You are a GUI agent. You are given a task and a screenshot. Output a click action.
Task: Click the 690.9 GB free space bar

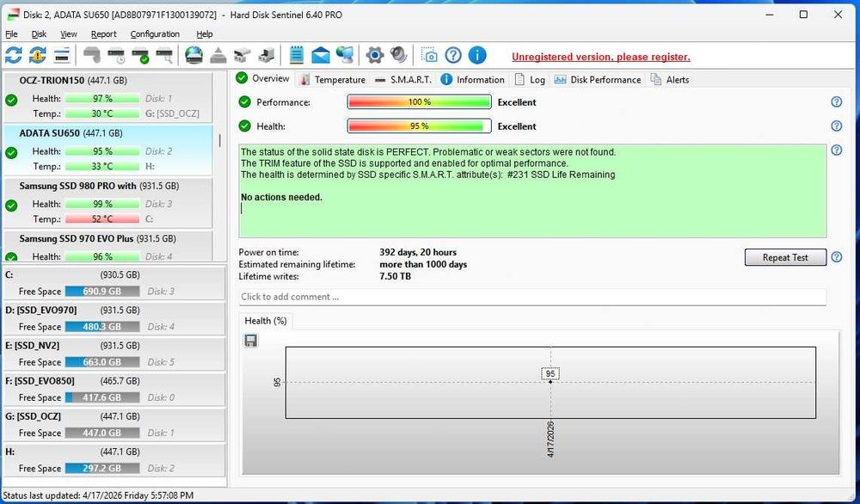tap(102, 292)
